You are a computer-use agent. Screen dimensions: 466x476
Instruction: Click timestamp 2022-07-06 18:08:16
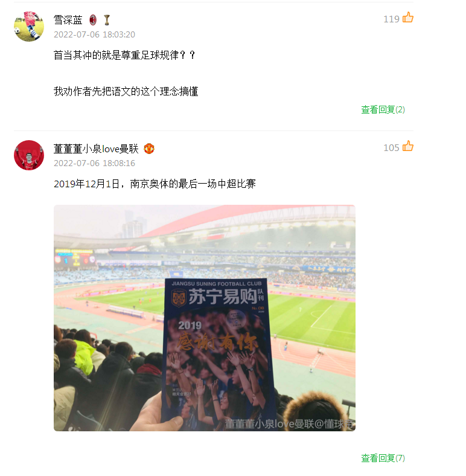94,163
